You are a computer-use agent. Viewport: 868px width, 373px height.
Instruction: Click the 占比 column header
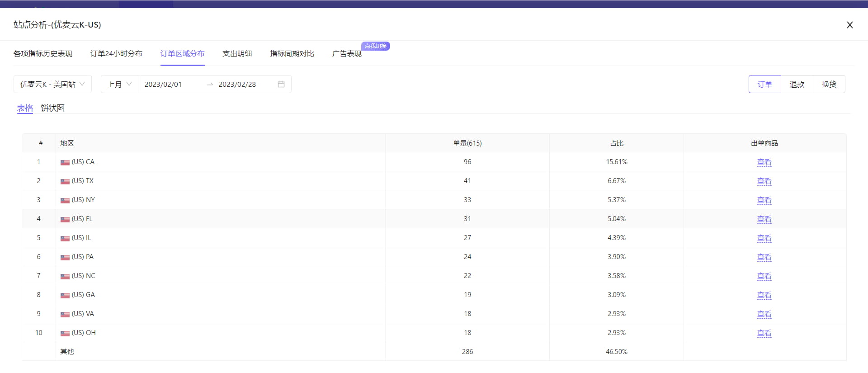click(x=617, y=143)
